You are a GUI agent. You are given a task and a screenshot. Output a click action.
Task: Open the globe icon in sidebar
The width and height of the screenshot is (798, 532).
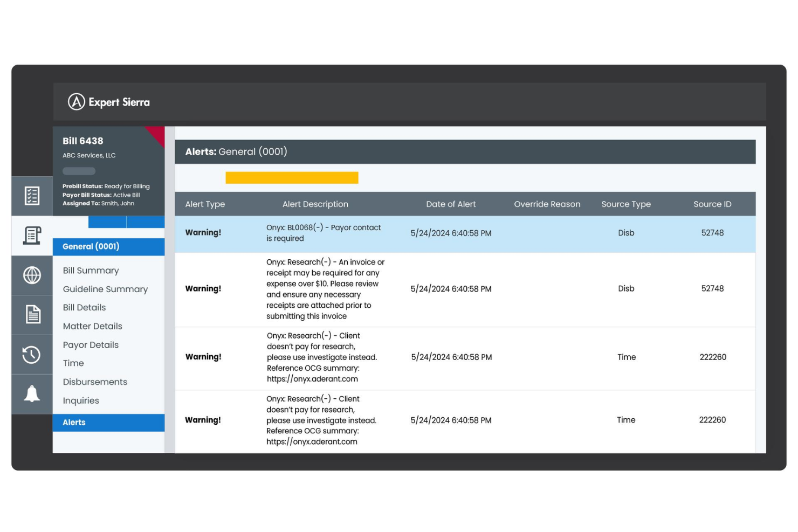click(32, 275)
